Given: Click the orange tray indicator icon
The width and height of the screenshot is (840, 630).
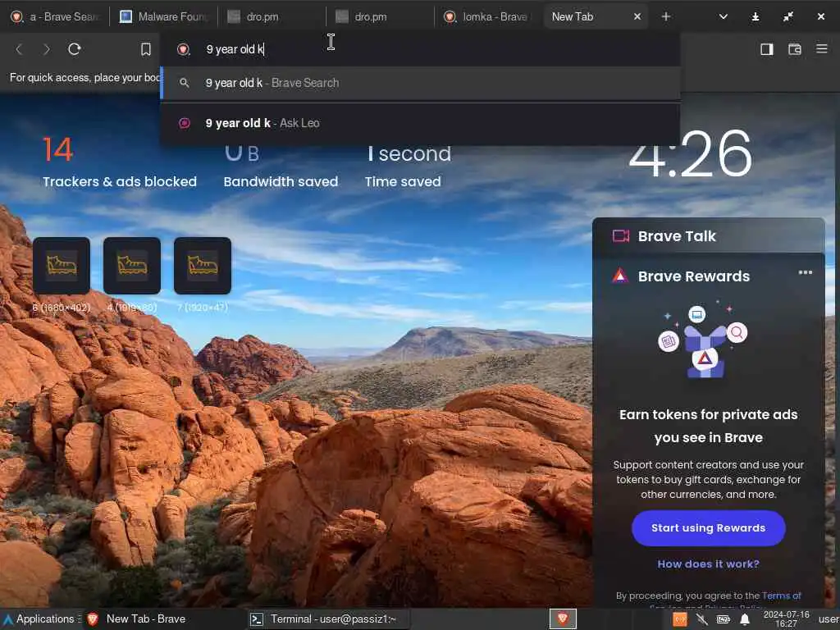Looking at the screenshot, I should pyautogui.click(x=680, y=620).
